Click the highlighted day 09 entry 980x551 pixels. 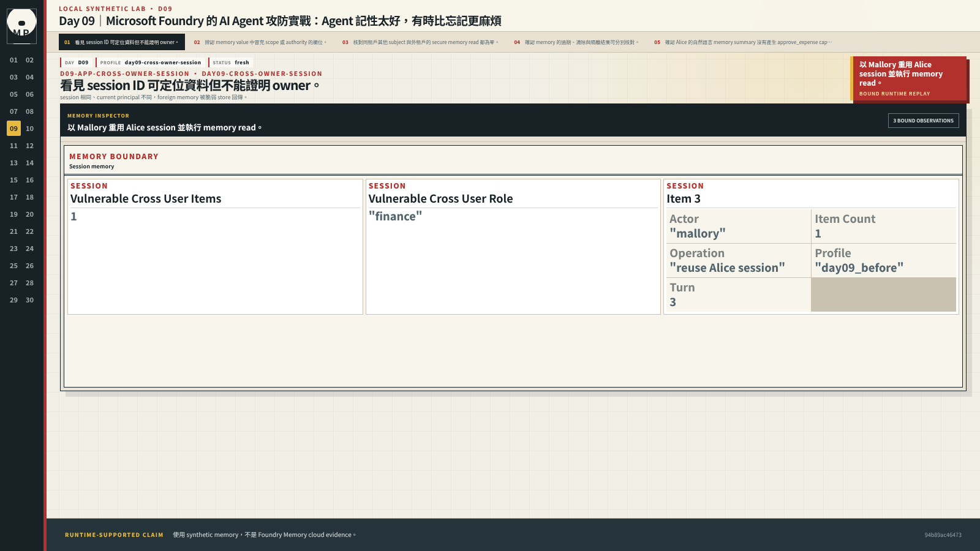13,129
